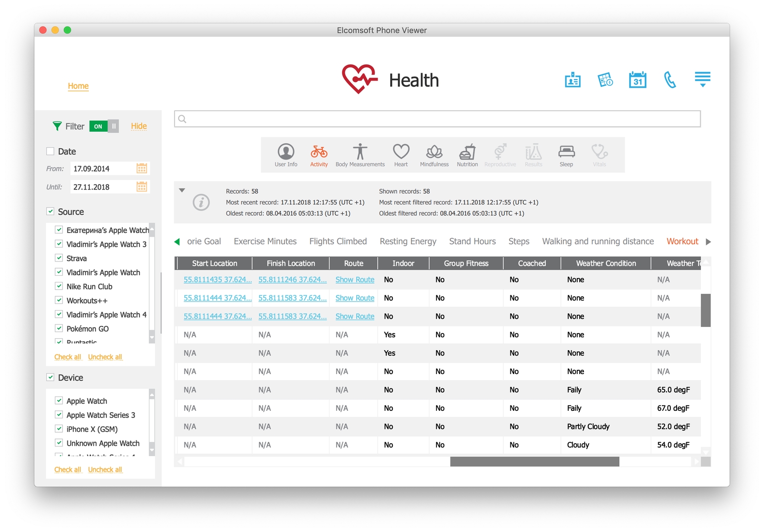Switch to the Flights Climbed tab
The width and height of the screenshot is (764, 532).
[338, 241]
